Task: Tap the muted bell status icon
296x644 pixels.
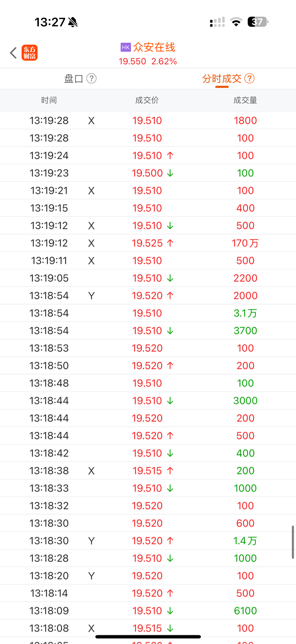Action: (x=73, y=22)
